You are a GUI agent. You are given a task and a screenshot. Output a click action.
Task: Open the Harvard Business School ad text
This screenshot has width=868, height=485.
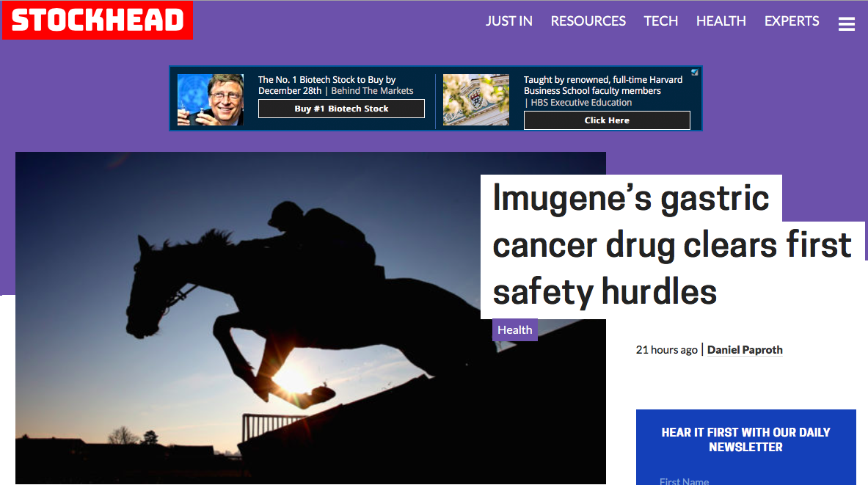tap(603, 91)
